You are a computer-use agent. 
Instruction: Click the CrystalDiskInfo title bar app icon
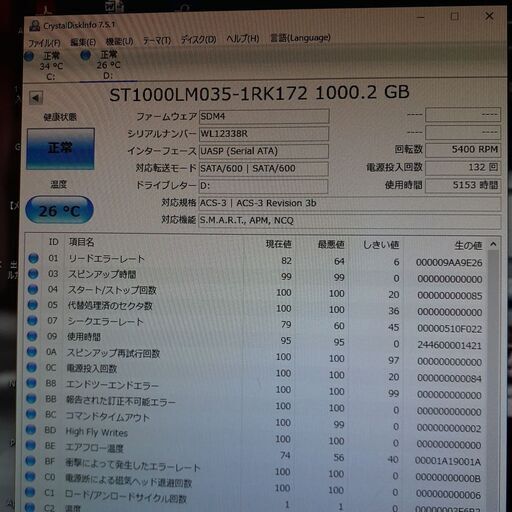(x=34, y=25)
